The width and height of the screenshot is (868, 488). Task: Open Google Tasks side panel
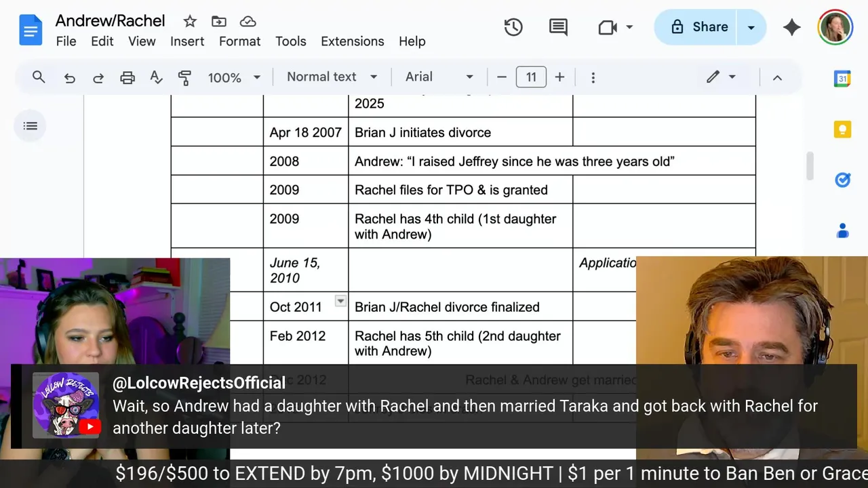[842, 180]
